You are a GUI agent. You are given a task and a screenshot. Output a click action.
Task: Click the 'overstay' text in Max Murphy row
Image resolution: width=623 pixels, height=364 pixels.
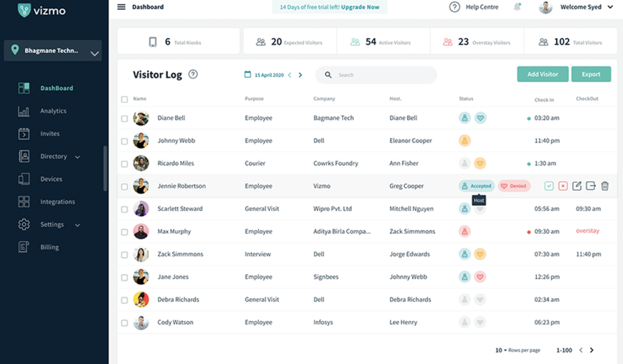point(587,231)
